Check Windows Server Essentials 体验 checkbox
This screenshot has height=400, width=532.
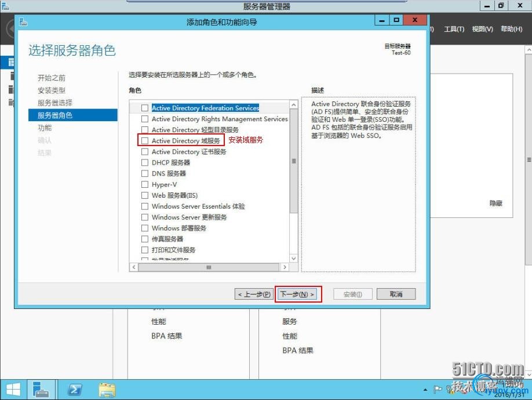(x=145, y=206)
